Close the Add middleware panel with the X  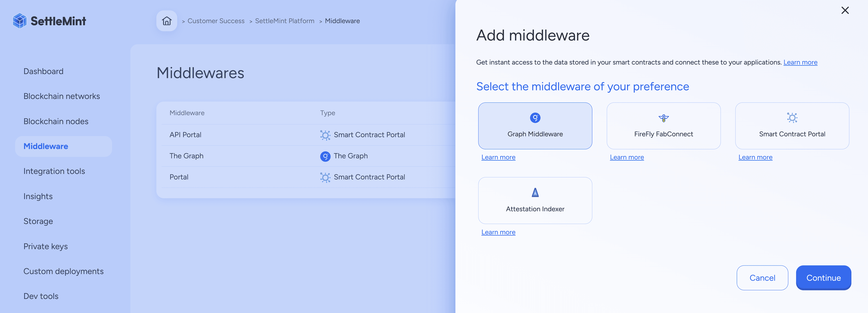[x=845, y=10]
